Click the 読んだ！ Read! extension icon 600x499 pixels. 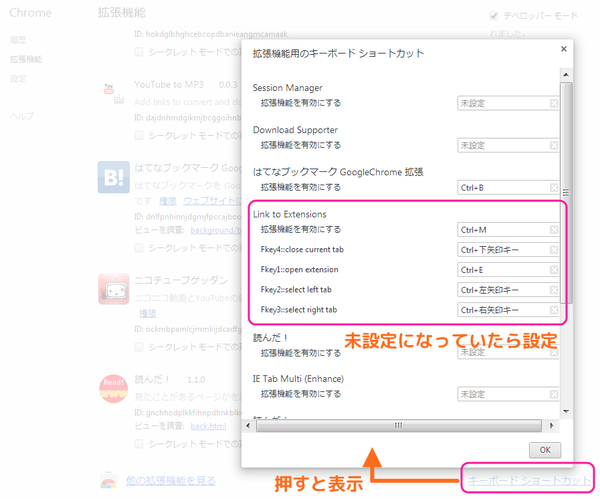[114, 388]
